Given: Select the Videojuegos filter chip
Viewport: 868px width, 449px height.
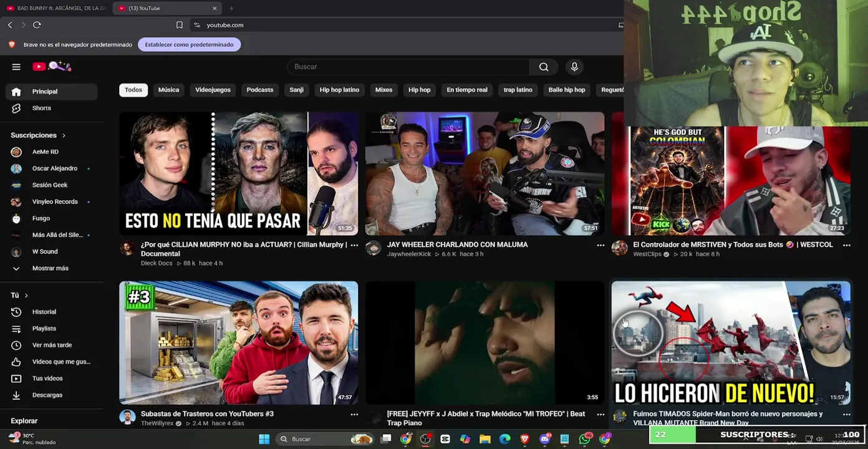Looking at the screenshot, I should tap(213, 90).
